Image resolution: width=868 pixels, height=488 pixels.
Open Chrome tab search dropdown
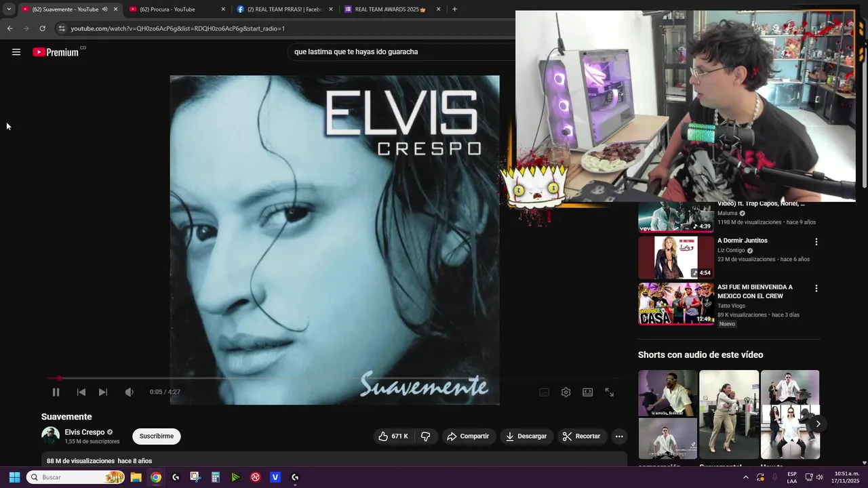(9, 9)
